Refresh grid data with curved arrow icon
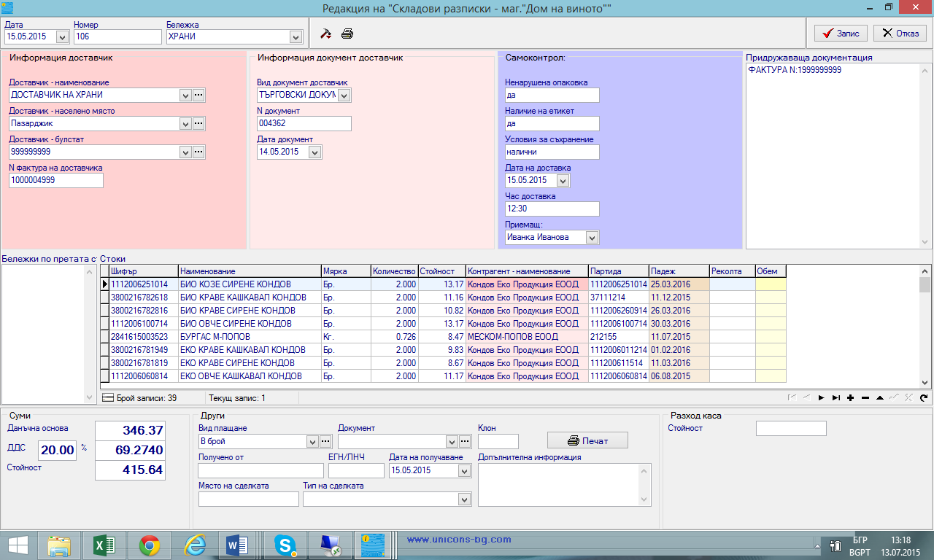 pyautogui.click(x=924, y=398)
